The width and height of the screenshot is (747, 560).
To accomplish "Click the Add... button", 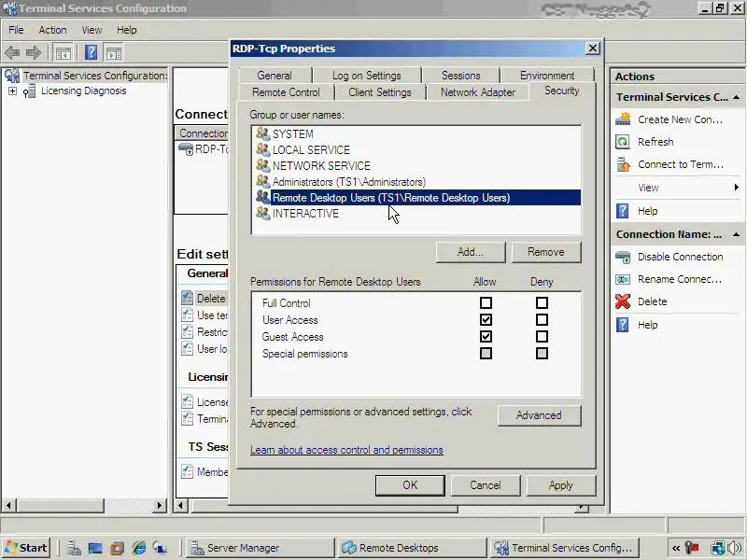I will coord(471,252).
